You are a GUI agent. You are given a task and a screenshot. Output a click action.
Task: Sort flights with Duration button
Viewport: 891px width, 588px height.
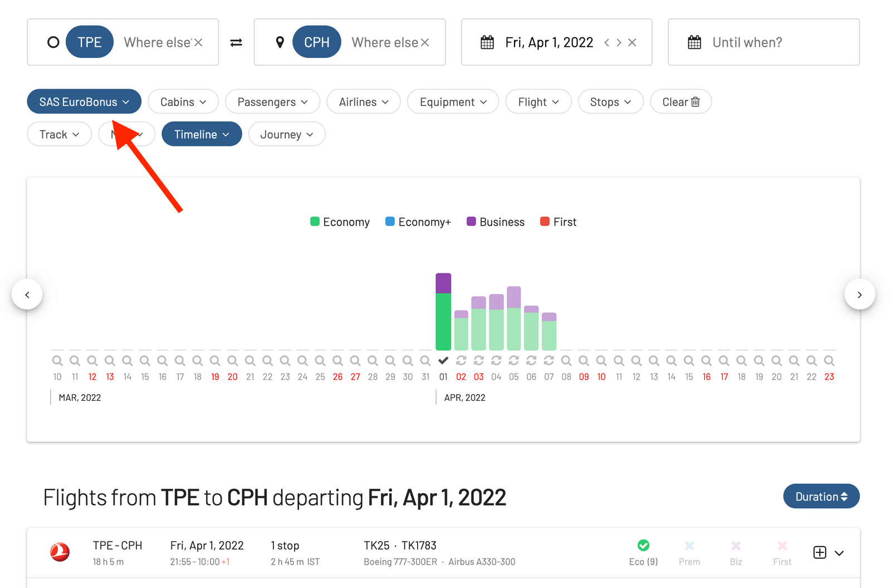pyautogui.click(x=821, y=496)
